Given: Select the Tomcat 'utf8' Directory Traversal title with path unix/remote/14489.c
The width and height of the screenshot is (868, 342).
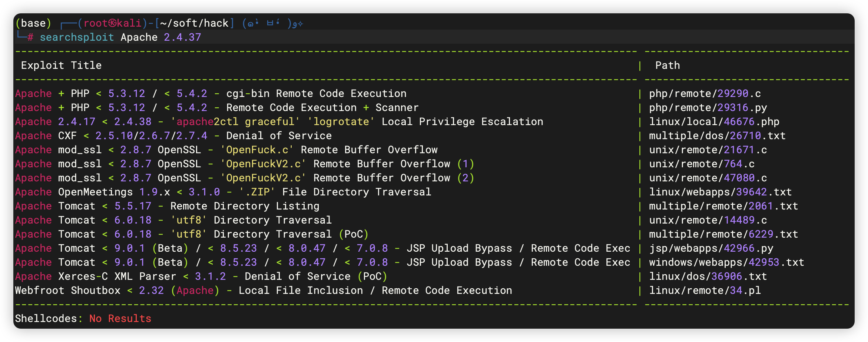Looking at the screenshot, I should point(173,220).
